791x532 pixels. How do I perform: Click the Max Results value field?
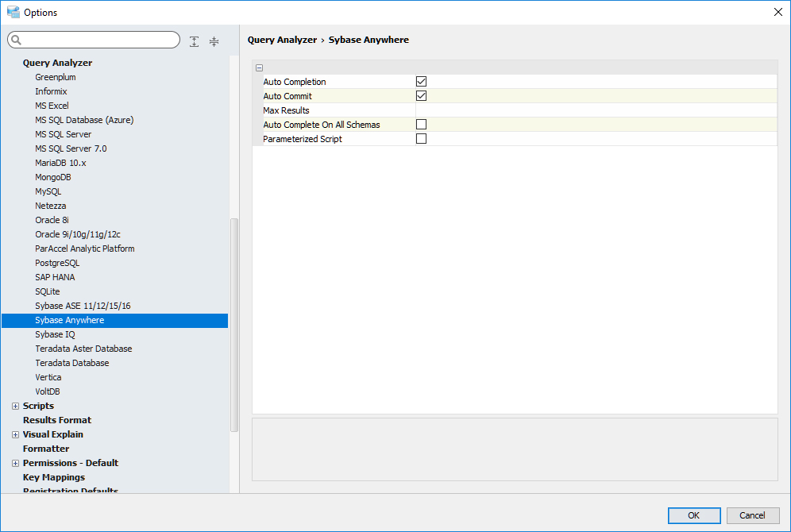point(596,110)
